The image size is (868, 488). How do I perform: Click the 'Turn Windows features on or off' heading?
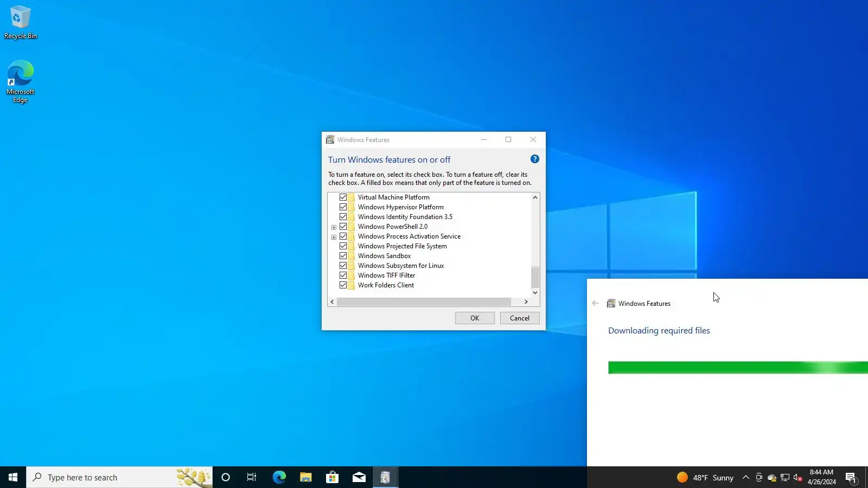pyautogui.click(x=389, y=160)
